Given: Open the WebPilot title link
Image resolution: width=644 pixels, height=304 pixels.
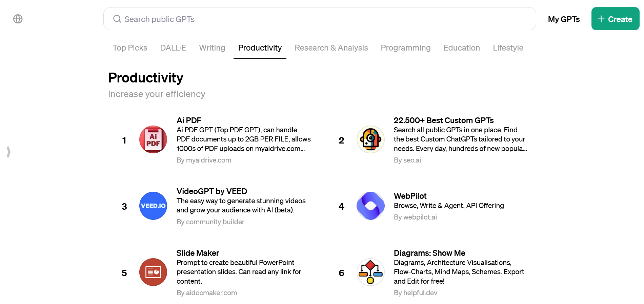Looking at the screenshot, I should coord(410,196).
